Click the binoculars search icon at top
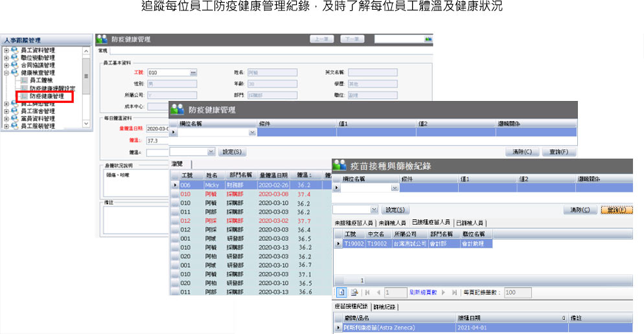The height and width of the screenshot is (334, 644). click(428, 39)
